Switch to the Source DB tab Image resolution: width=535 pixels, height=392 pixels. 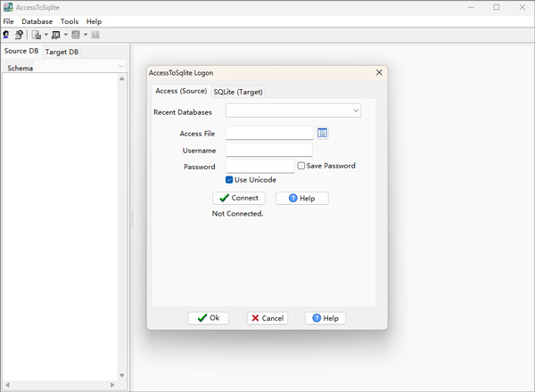(x=21, y=51)
